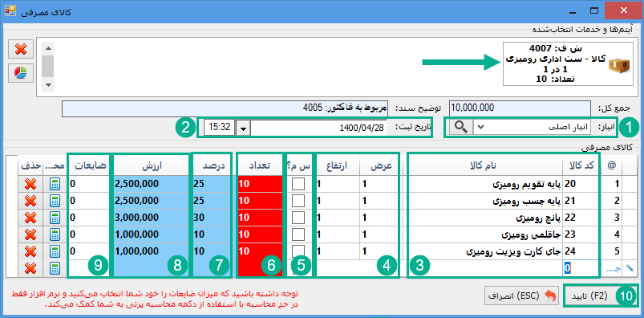The width and height of the screenshot is (644, 318).
Task: Click the scrollbar down arrow in selected items list
Action: pyautogui.click(x=49, y=85)
